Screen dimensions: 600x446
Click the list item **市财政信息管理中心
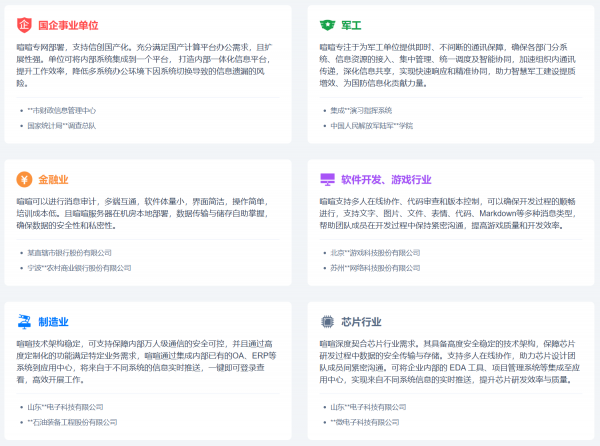click(62, 111)
